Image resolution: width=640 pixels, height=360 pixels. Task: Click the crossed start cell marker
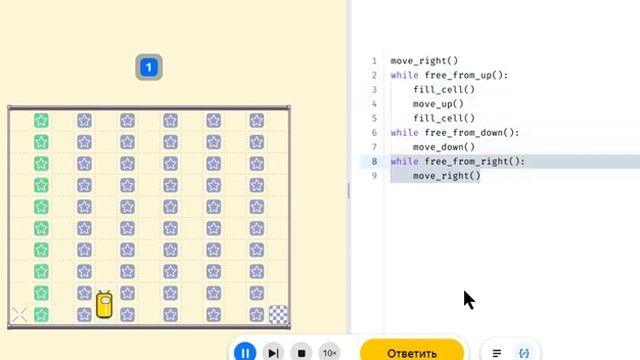pyautogui.click(x=19, y=314)
